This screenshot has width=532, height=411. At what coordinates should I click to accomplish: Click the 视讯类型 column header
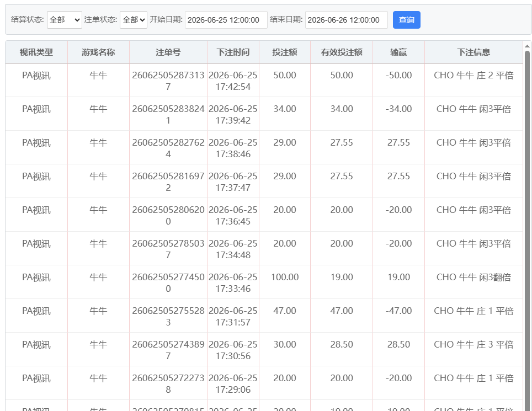[x=36, y=52]
